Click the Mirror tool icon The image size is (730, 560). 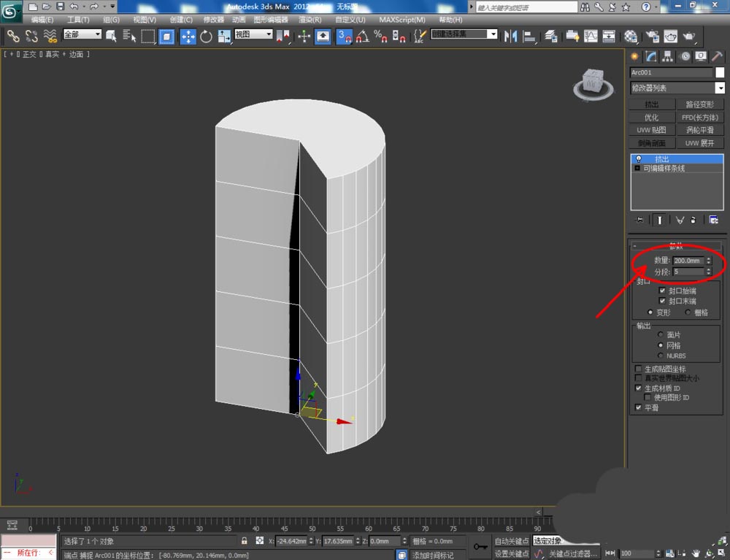click(x=511, y=36)
